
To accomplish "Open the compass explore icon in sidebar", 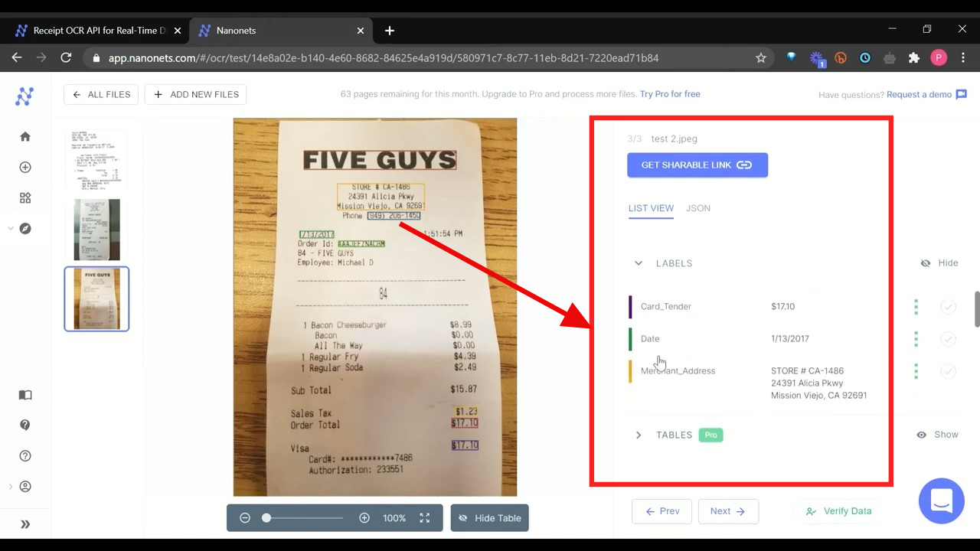I will tap(25, 229).
